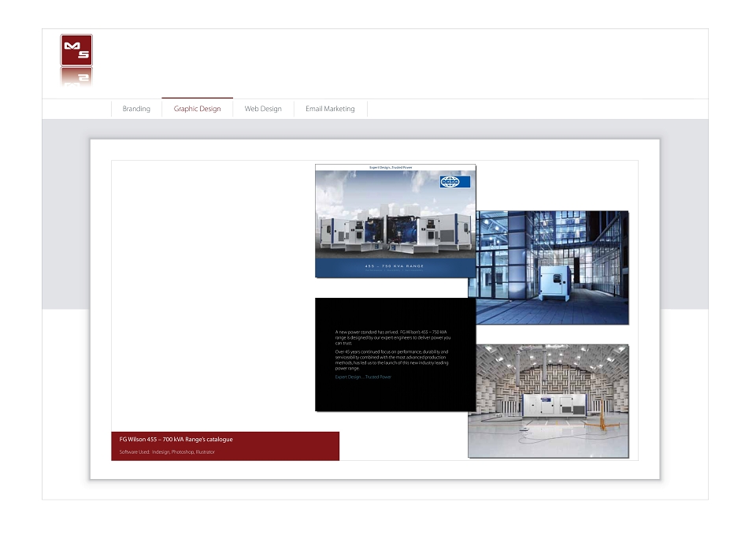Click the reflected logo below the MS icon
756x535 pixels.
pyautogui.click(x=76, y=77)
